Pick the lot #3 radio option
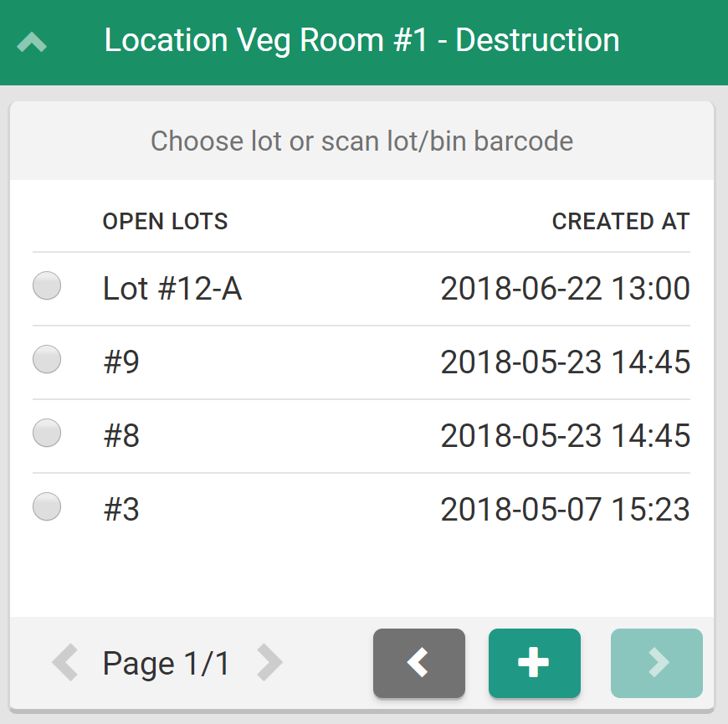The height and width of the screenshot is (724, 728). [x=47, y=507]
